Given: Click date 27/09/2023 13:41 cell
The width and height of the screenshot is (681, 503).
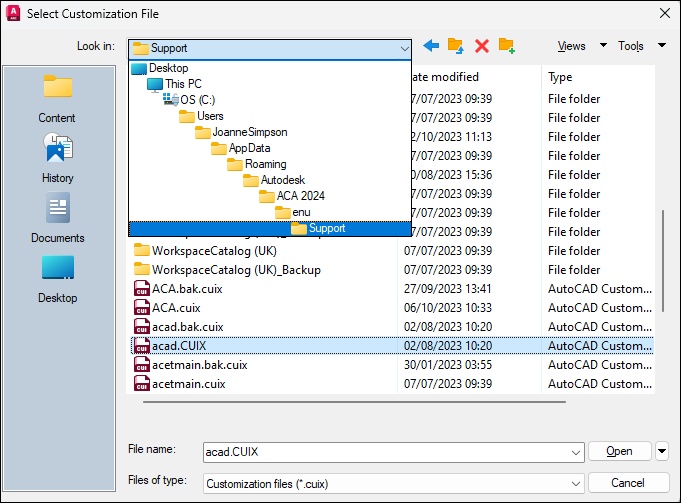Looking at the screenshot, I should click(448, 289).
